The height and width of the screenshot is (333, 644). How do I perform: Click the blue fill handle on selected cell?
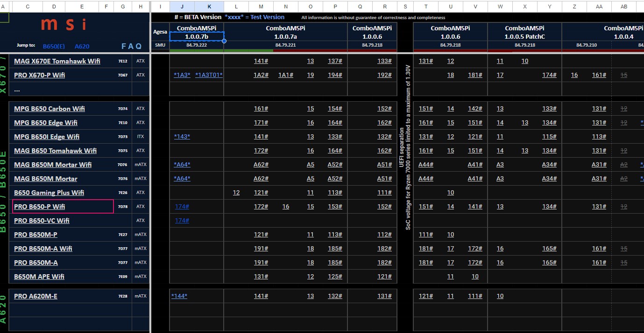point(224,41)
